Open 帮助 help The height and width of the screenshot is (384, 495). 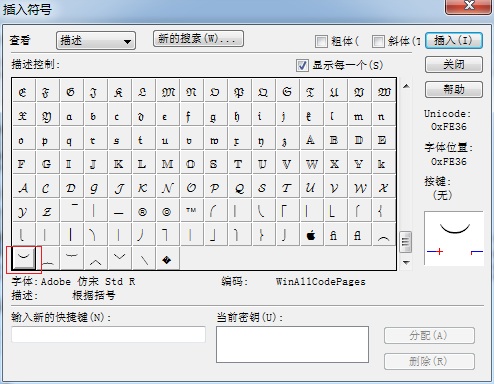[x=454, y=89]
